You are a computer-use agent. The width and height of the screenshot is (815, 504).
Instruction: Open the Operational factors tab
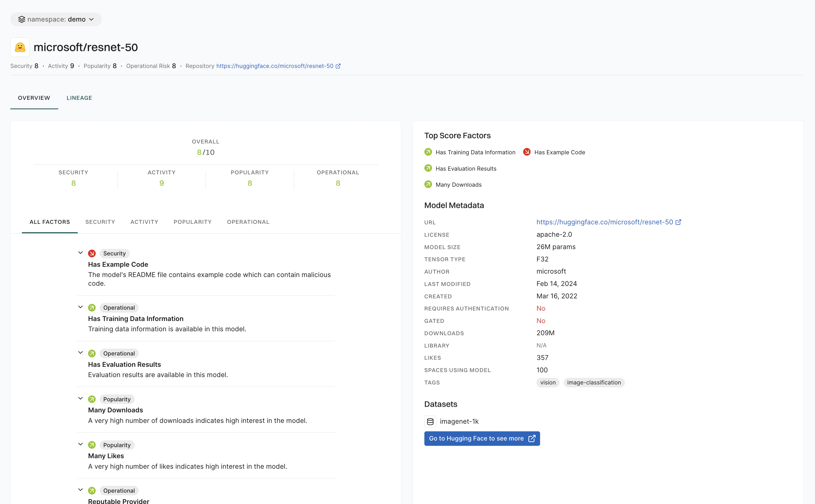(248, 222)
